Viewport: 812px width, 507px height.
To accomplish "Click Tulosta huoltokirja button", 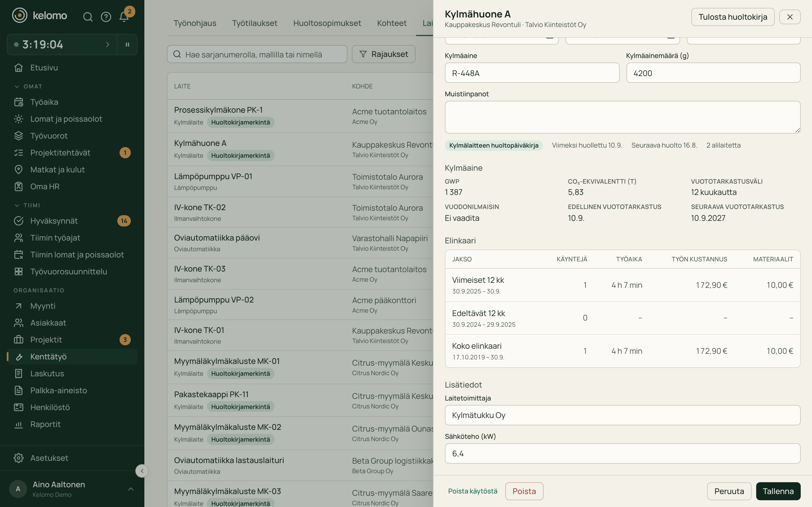I will pos(732,17).
